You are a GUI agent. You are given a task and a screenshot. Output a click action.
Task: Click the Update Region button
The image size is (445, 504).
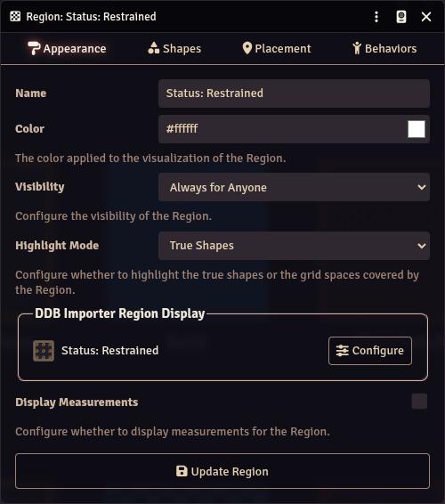pyautogui.click(x=222, y=471)
